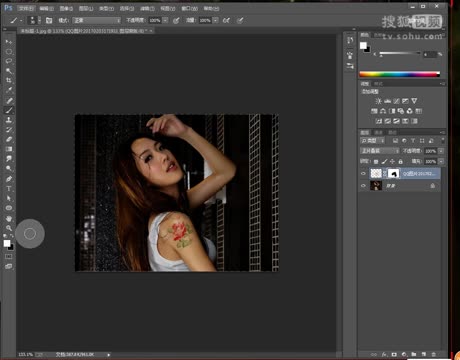Add a Hue/Saturation adjustment
Viewport: 460px width, 360px height.
374,111
